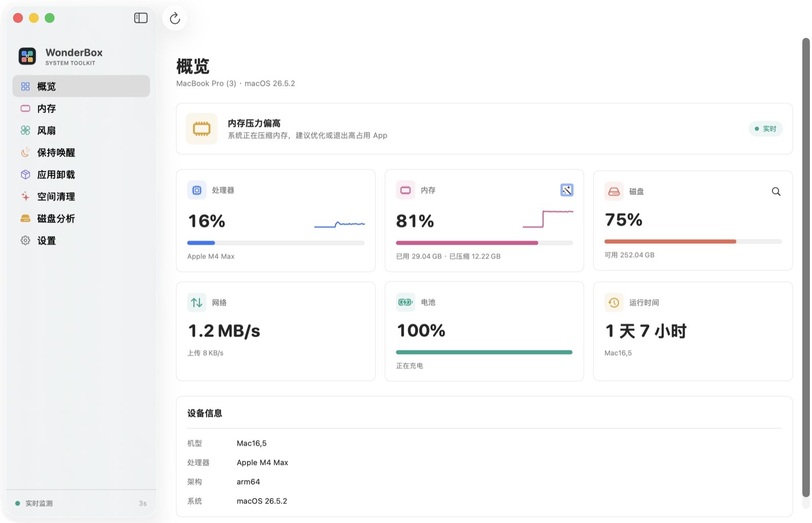
Task: Click the battery charging icon
Action: click(405, 302)
